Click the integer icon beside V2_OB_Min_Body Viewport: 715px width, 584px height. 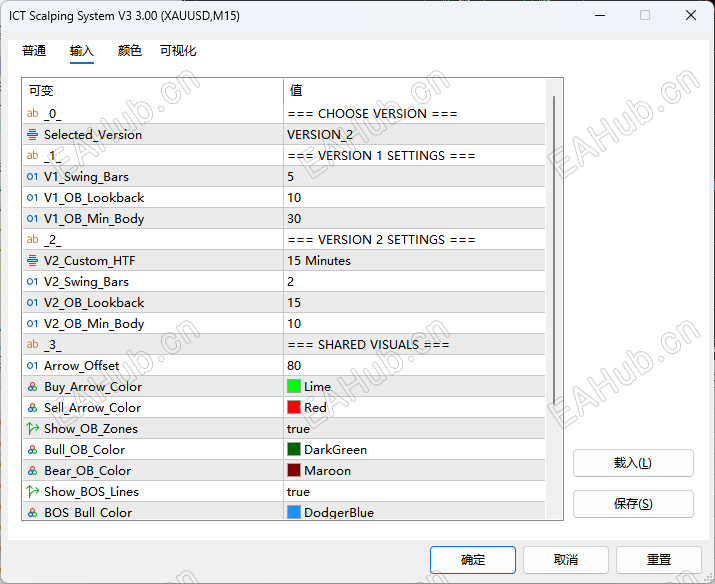pos(32,323)
